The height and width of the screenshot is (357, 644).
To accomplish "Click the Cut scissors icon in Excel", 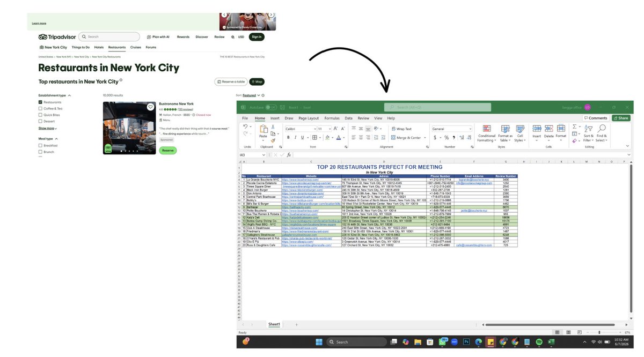I will (273, 127).
